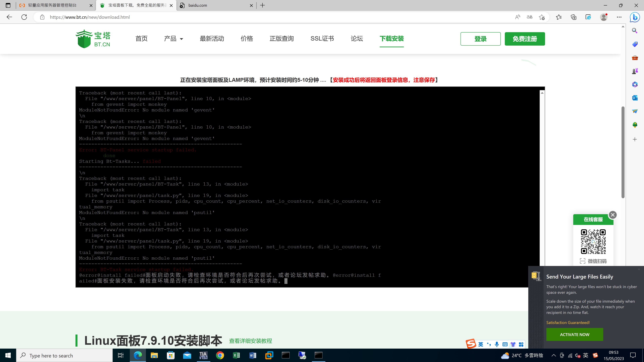Open sidebar Games chess icon
Viewport: 644px width, 362px height.
(635, 71)
